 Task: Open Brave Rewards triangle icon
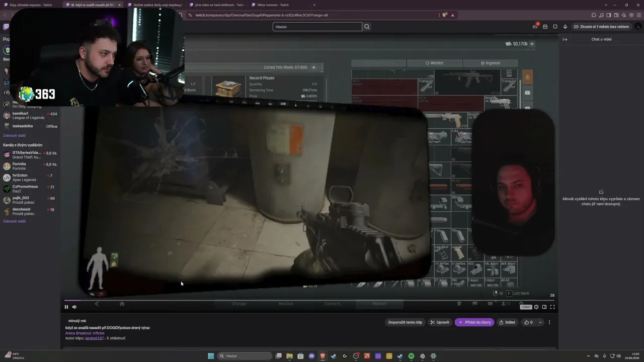pos(452,15)
